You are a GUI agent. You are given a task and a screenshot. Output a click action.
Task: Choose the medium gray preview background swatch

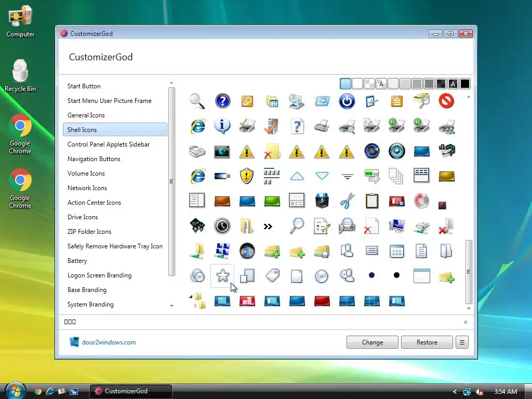click(417, 84)
